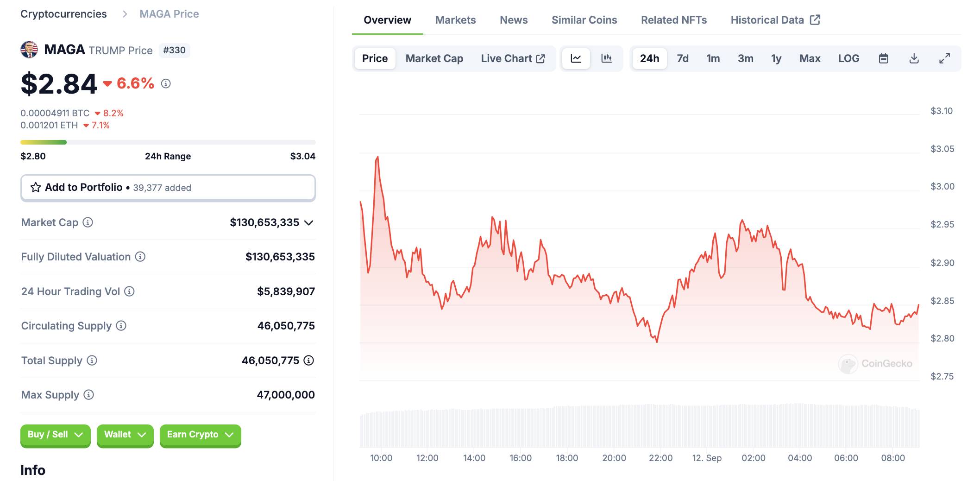Click the Info section heading
The image size is (980, 481).
(x=33, y=470)
